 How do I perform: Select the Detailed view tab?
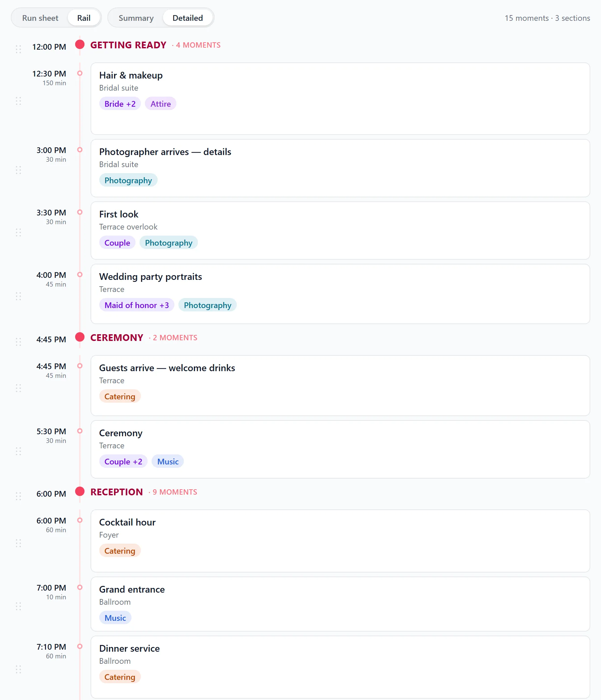(188, 18)
